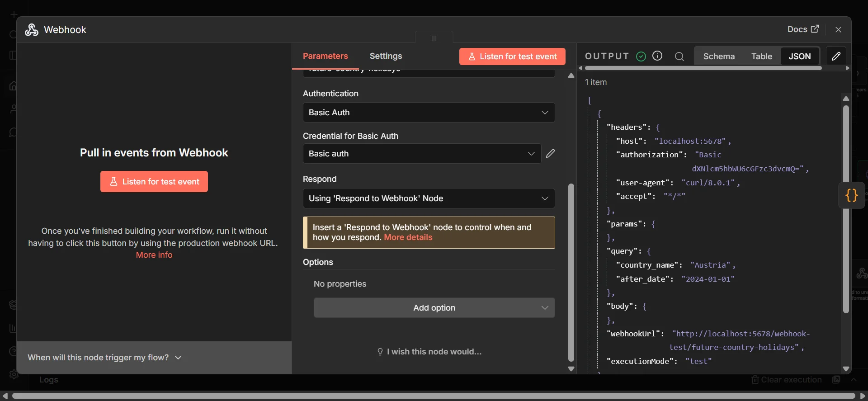This screenshot has height=401, width=868.
Task: Open the Docs external link
Action: (x=803, y=29)
